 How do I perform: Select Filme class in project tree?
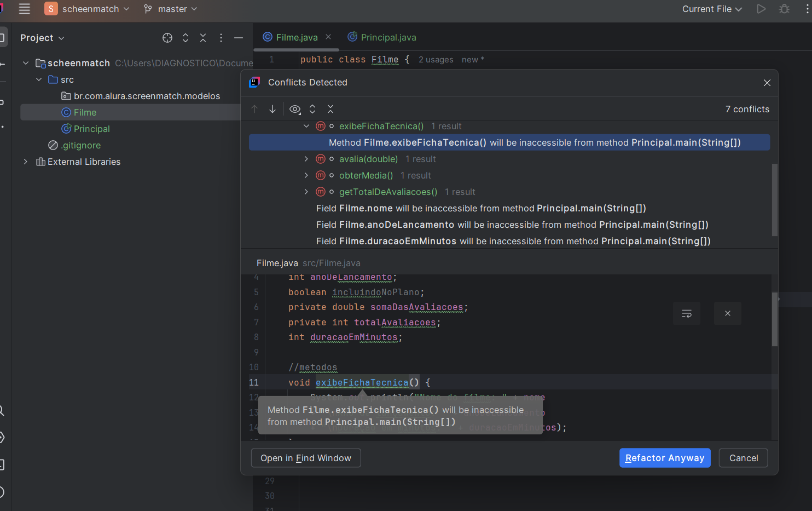(x=79, y=112)
